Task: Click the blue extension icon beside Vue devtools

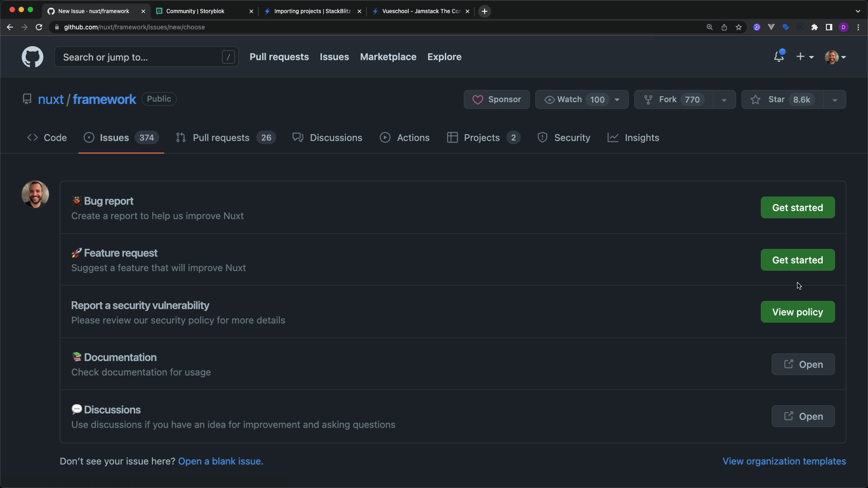Action: coord(786,27)
